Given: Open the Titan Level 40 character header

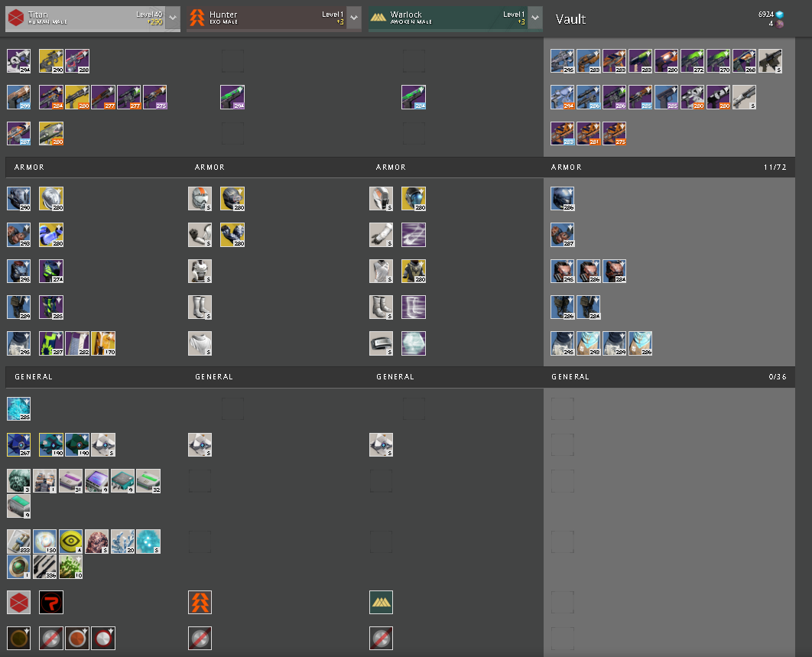Looking at the screenshot, I should point(86,18).
